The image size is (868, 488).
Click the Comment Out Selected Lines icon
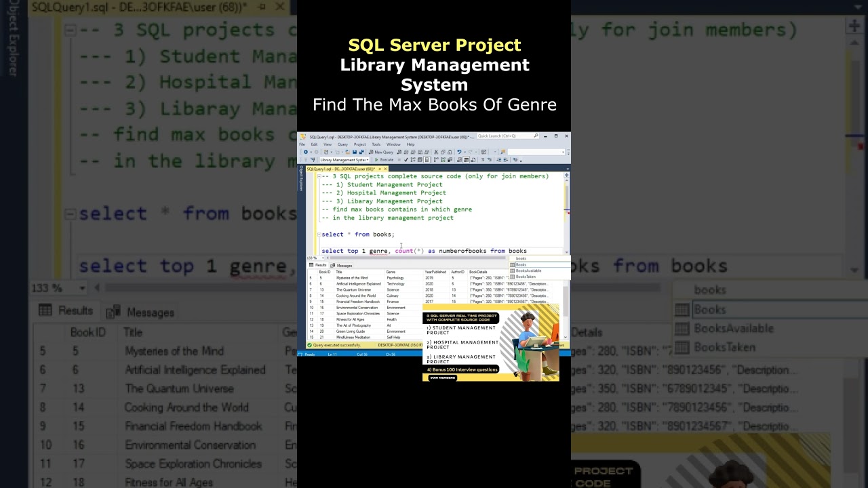pos(483,160)
